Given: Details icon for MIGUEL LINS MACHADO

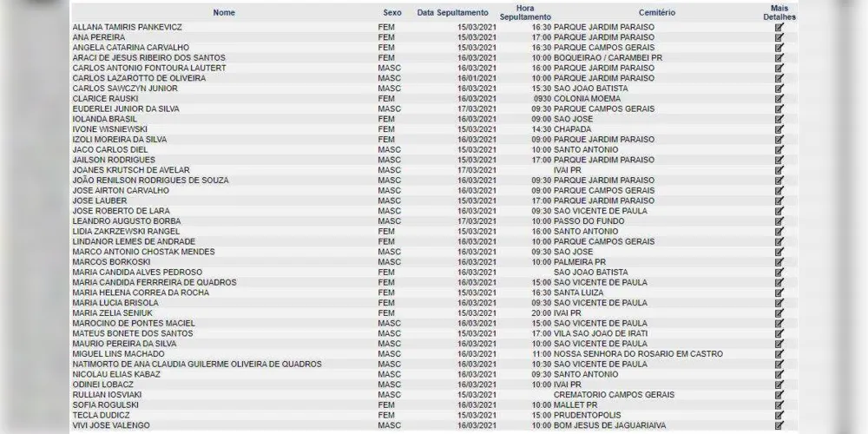Looking at the screenshot, I should click(x=779, y=354).
